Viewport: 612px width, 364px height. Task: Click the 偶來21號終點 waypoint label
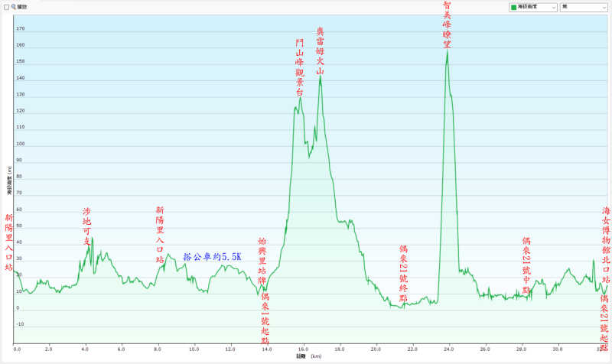tap(403, 274)
